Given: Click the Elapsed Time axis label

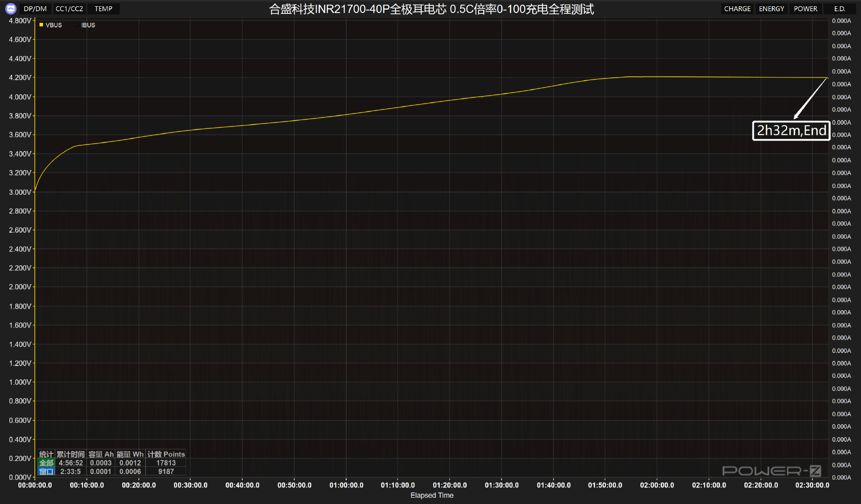Looking at the screenshot, I should pos(432,495).
